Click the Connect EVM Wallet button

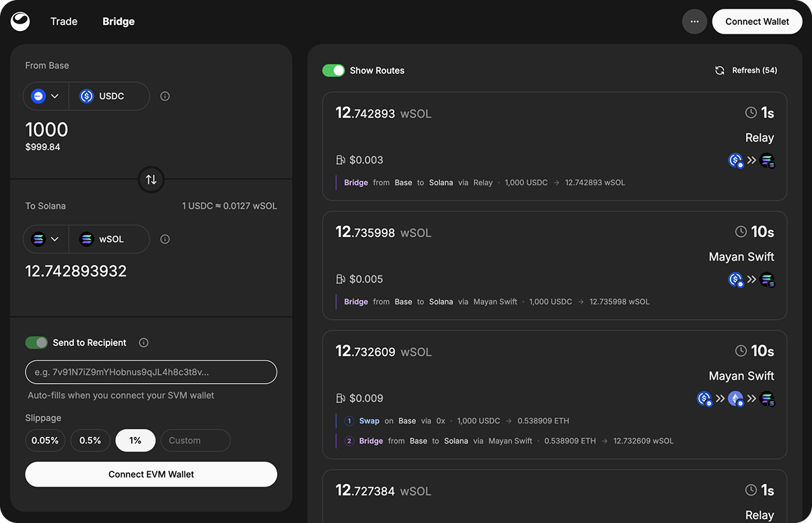151,475
